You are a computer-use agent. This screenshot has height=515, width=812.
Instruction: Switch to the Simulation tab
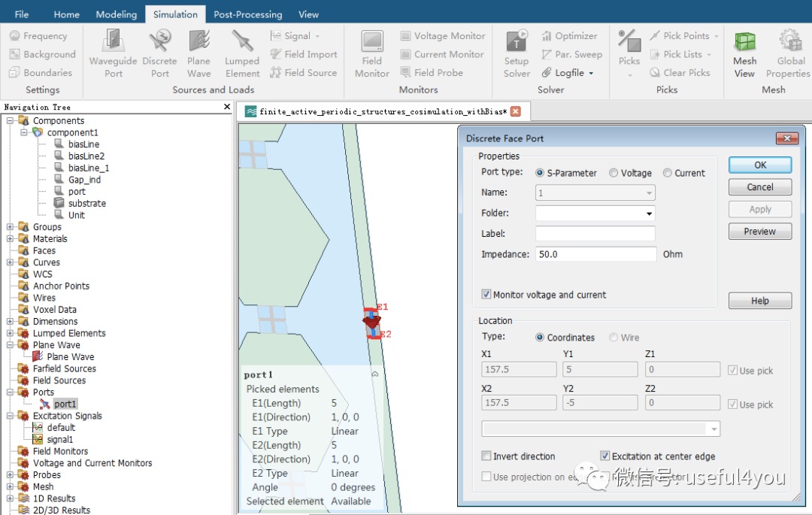click(175, 14)
